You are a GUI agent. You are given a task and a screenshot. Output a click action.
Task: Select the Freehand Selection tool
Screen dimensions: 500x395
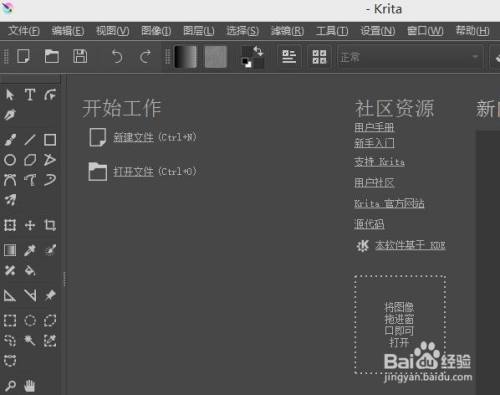point(10,341)
